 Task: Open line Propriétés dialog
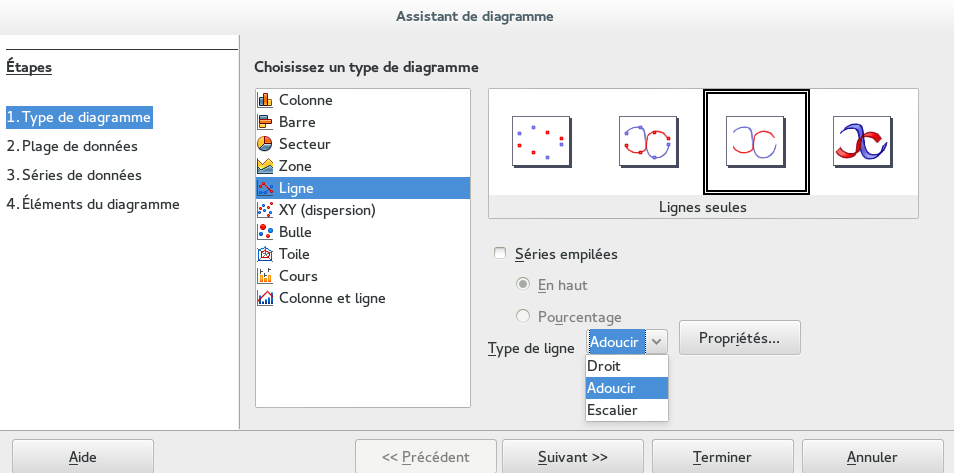click(740, 338)
